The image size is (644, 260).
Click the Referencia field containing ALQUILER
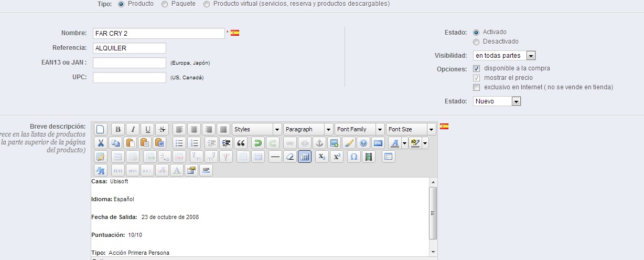coord(130,48)
